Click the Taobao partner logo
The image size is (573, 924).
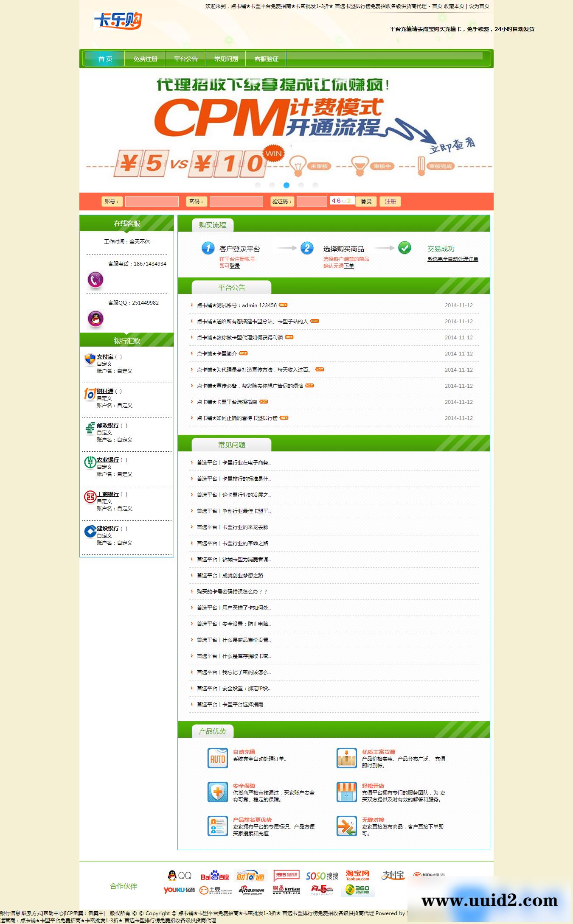[357, 876]
